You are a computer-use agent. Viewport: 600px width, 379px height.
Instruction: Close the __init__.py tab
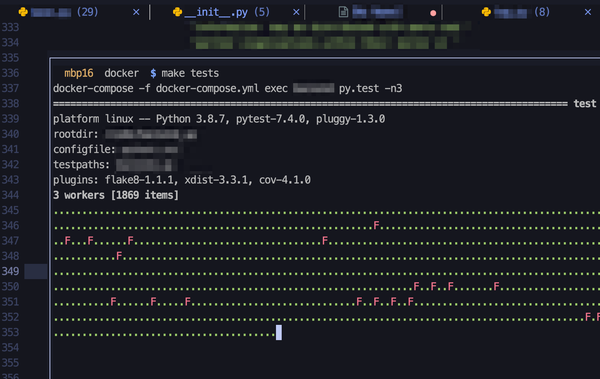pyautogui.click(x=296, y=12)
